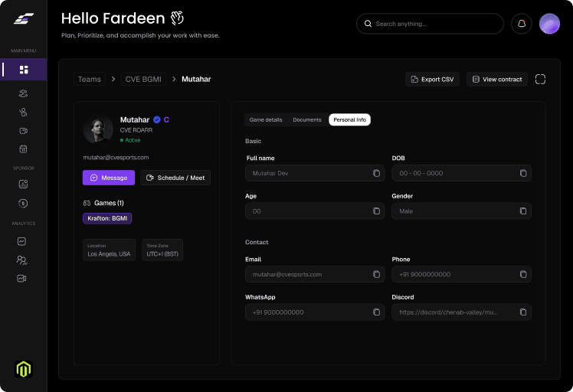
Task: Click the verified badge next to Mutahar
Action: point(157,119)
